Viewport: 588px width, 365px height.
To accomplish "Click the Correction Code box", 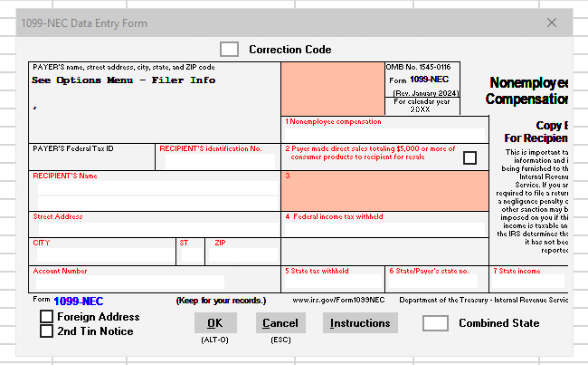I will [229, 49].
